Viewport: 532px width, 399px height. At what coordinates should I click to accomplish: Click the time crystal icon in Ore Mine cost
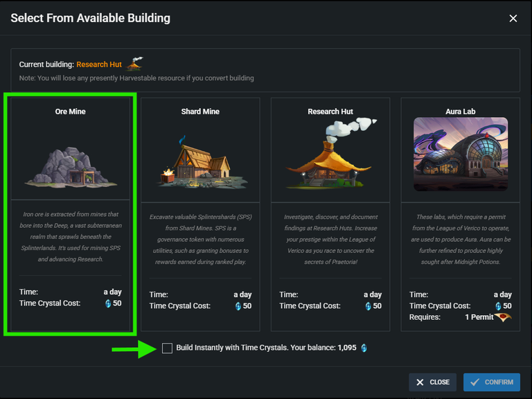coord(108,303)
